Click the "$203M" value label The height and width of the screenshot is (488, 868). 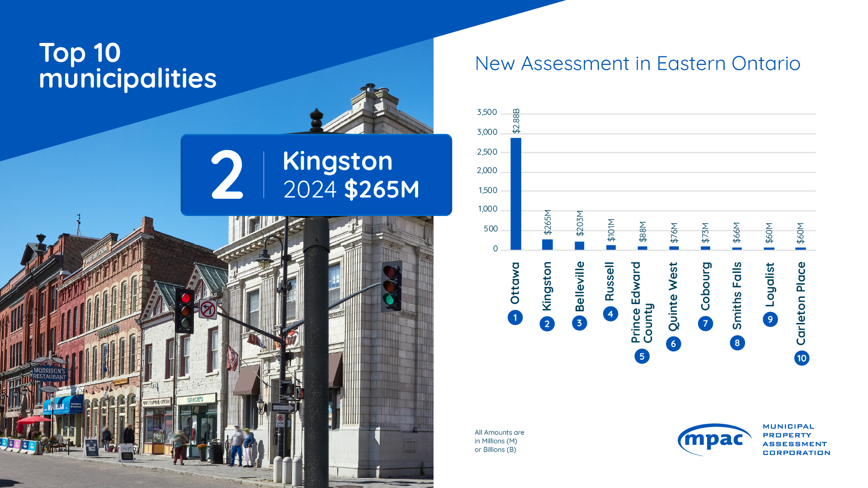click(x=580, y=224)
